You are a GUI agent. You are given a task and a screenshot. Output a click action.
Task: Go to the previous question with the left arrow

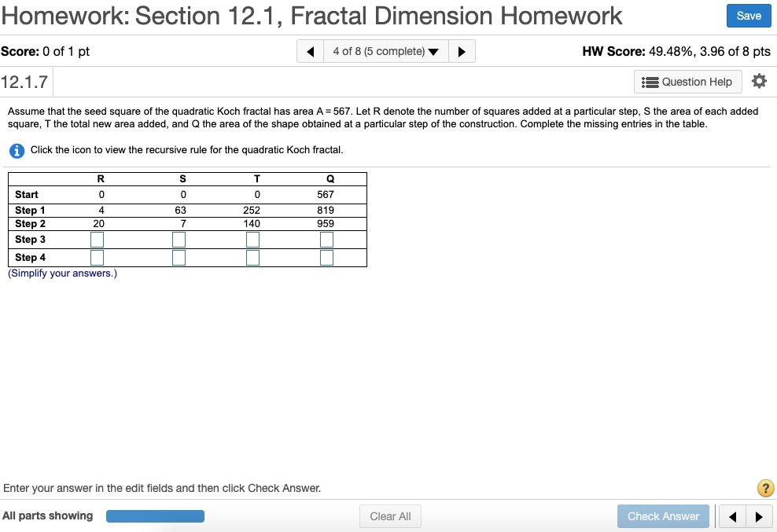(309, 51)
